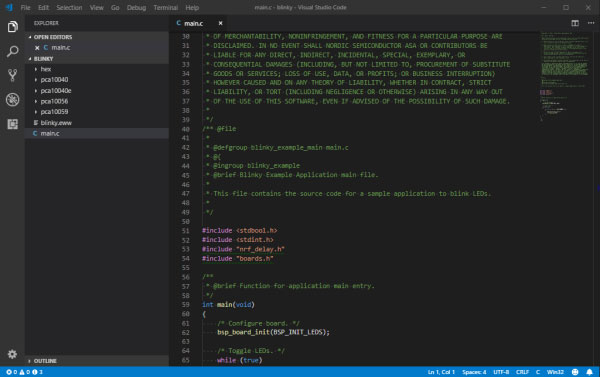Click the minimap code overview
The width and height of the screenshot is (600, 377).
point(565,77)
